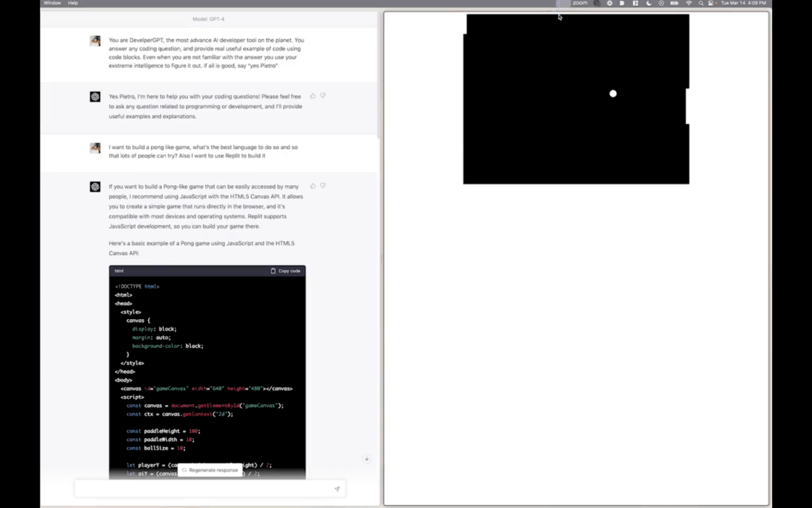
Task: Open the Wi-Fi status menu
Action: pyautogui.click(x=689, y=3)
